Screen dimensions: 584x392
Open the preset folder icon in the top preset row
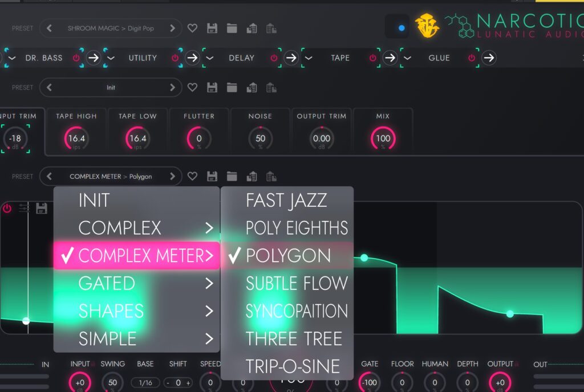(x=232, y=28)
